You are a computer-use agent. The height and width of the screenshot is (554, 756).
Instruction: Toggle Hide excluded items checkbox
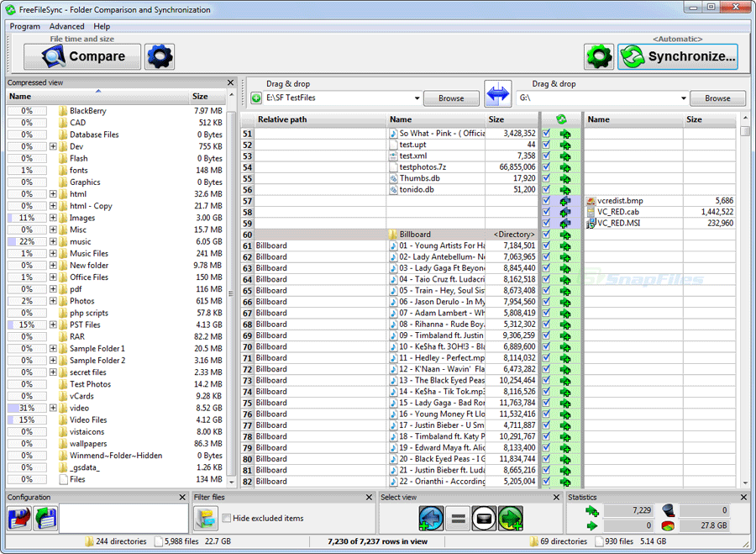click(x=226, y=519)
